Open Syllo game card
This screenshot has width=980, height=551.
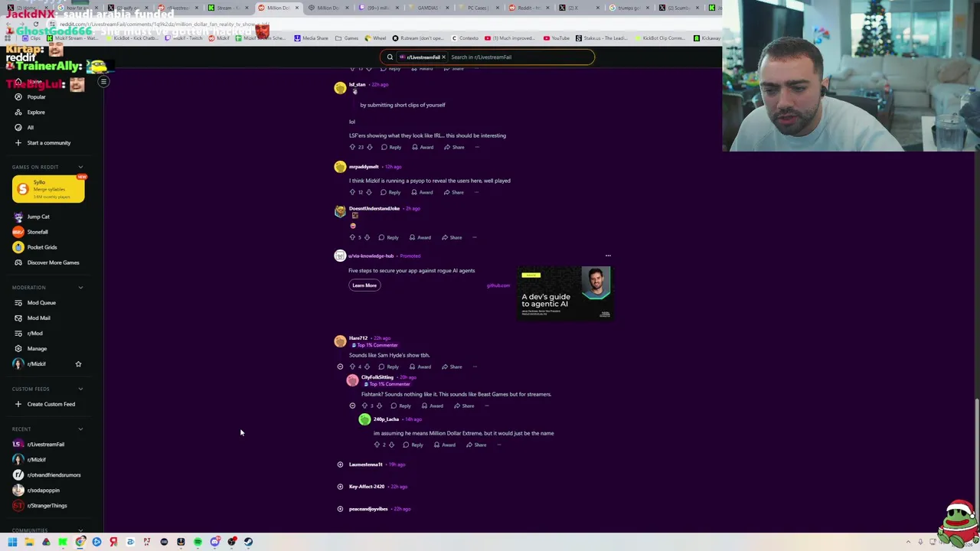(48, 189)
